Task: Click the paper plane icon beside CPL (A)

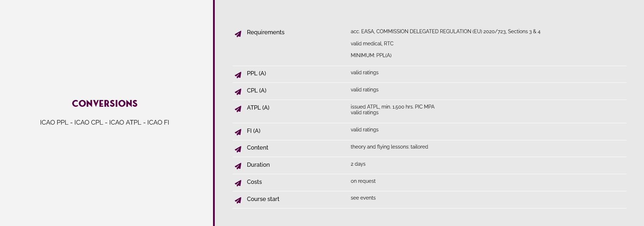Action: (238, 92)
